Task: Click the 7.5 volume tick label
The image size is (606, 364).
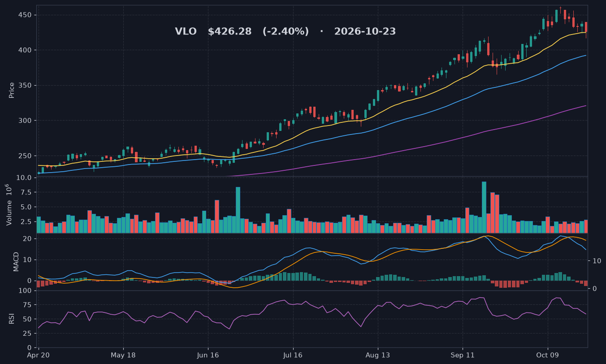Action: (26, 192)
